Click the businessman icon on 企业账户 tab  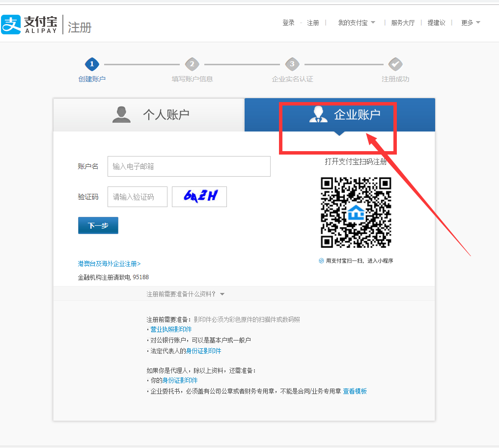318,114
